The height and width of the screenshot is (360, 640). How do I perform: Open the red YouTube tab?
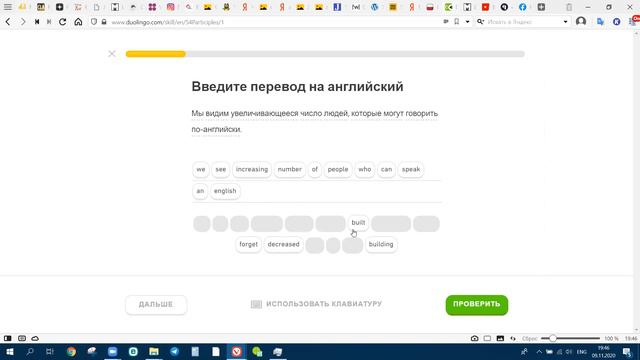pyautogui.click(x=485, y=7)
